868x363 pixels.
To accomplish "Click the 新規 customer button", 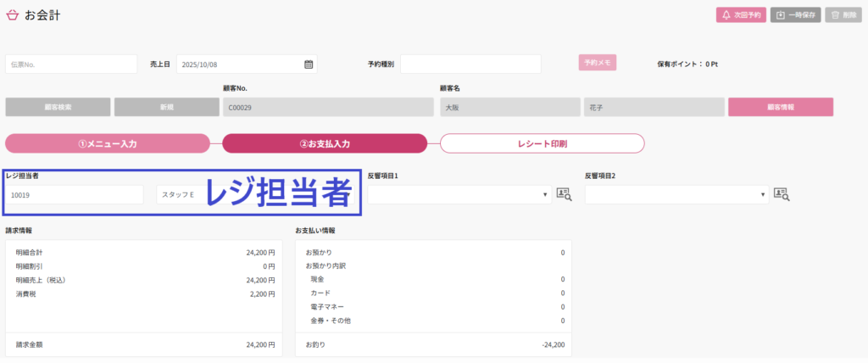I will coord(166,107).
